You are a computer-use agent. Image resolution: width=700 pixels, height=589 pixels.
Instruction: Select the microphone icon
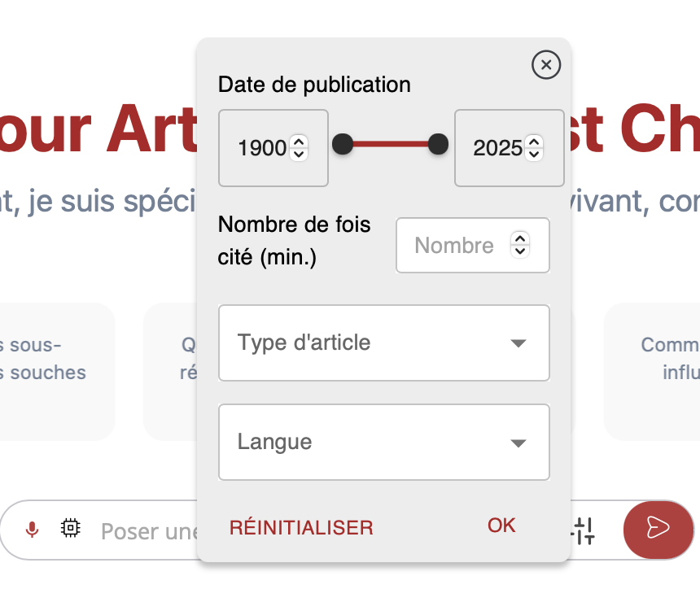coord(33,530)
